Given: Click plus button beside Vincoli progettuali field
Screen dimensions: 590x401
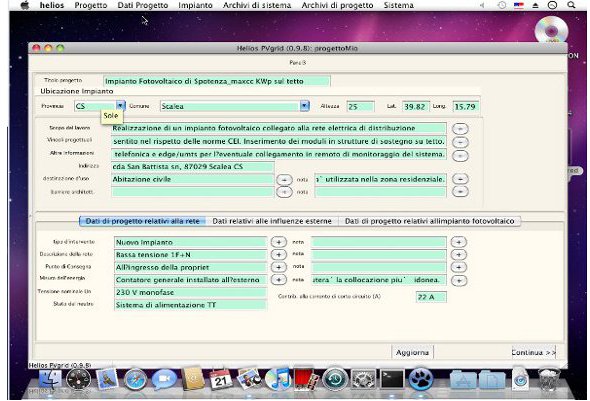Looking at the screenshot, I should tap(460, 142).
